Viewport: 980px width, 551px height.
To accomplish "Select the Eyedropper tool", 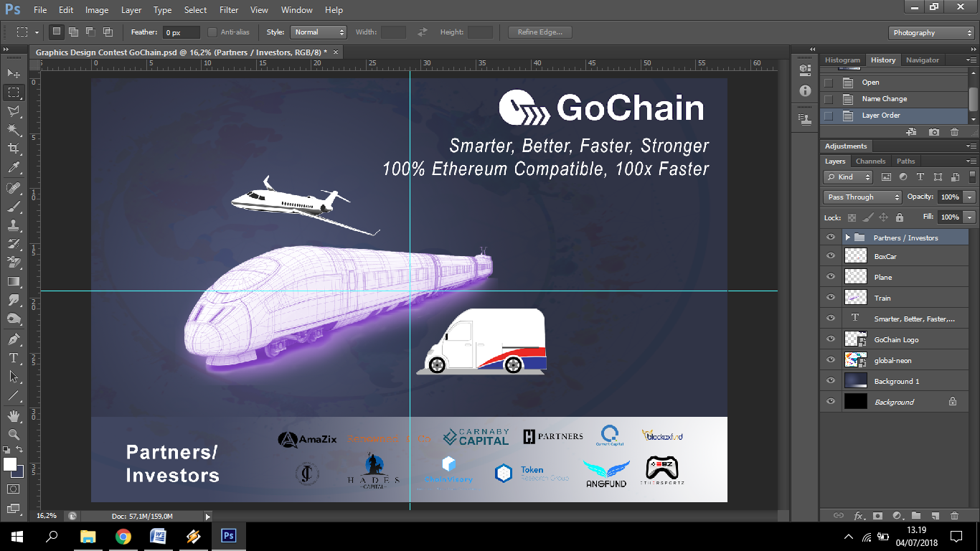I will click(14, 167).
